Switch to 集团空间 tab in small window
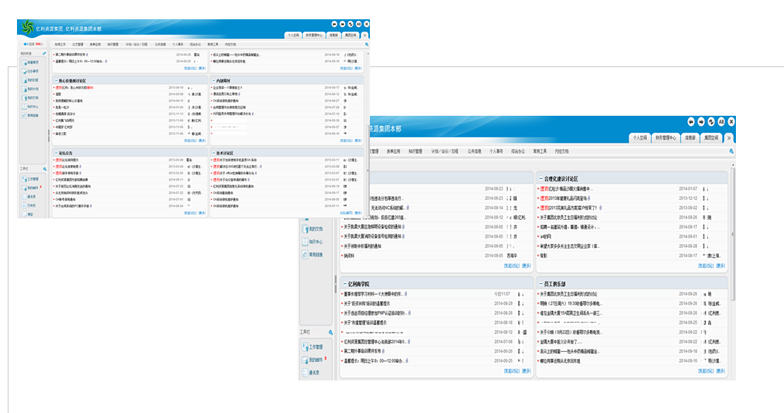Viewport: 784px width, 413px height. pos(350,36)
